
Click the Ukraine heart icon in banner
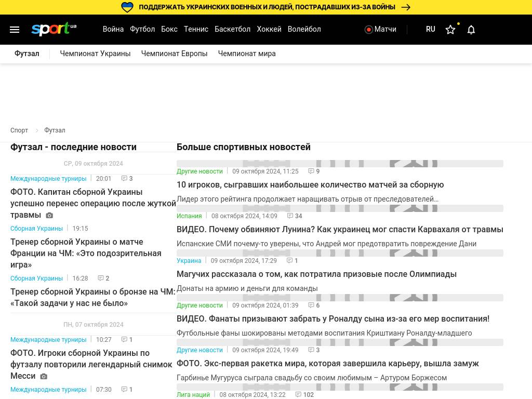click(127, 7)
